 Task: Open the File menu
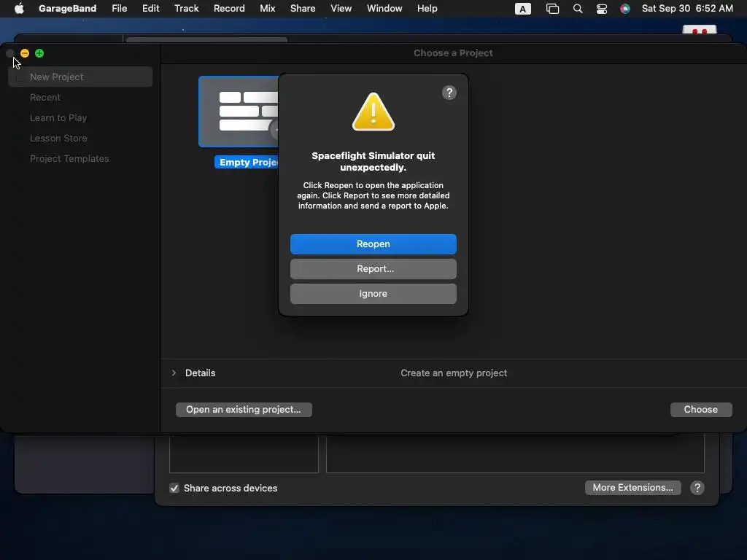pyautogui.click(x=119, y=9)
